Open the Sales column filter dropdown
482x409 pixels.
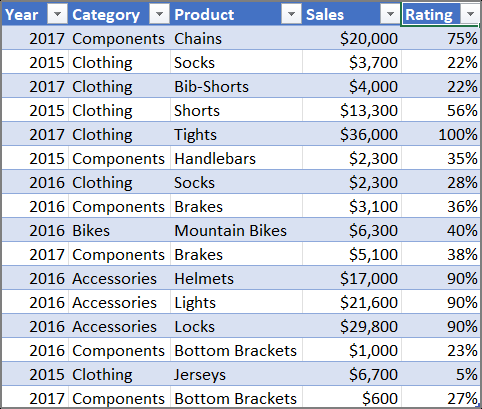click(x=390, y=14)
